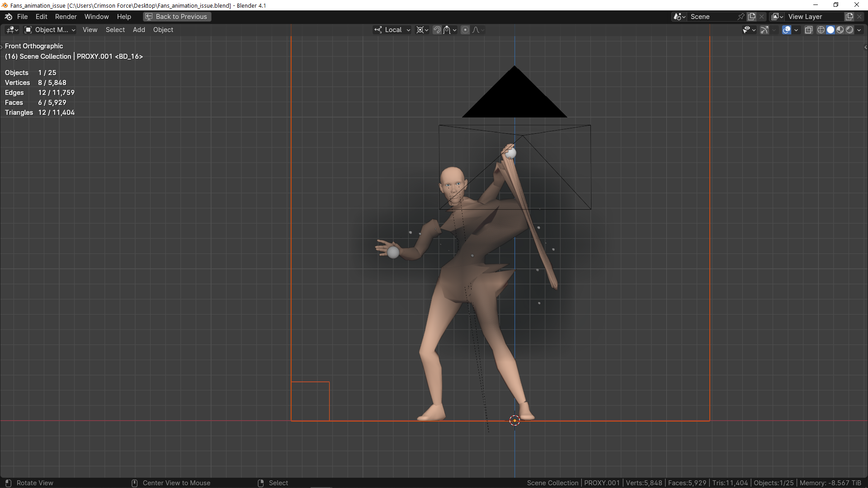
Task: Switch to Wireframe viewport shading
Action: (x=821, y=30)
